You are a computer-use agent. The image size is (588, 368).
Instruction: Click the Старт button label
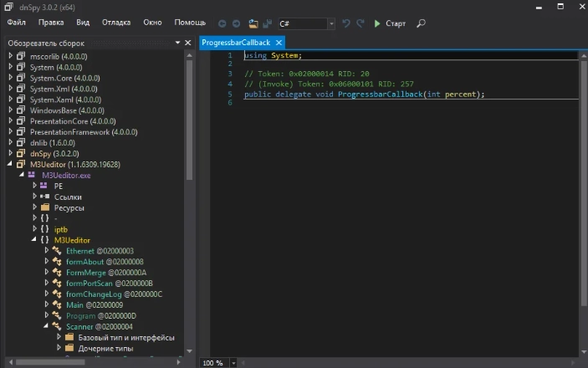pyautogui.click(x=396, y=23)
